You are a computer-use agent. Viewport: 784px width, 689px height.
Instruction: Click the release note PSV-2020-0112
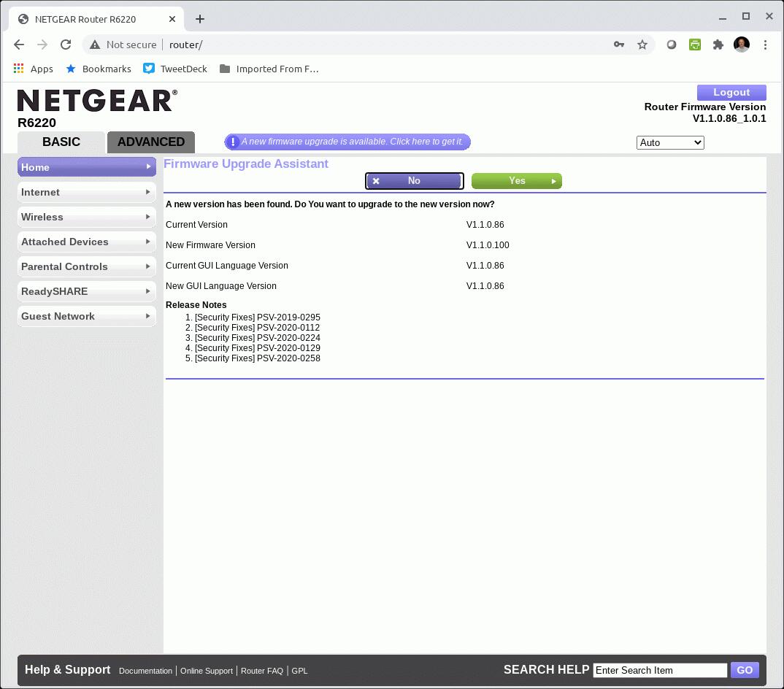[288, 328]
